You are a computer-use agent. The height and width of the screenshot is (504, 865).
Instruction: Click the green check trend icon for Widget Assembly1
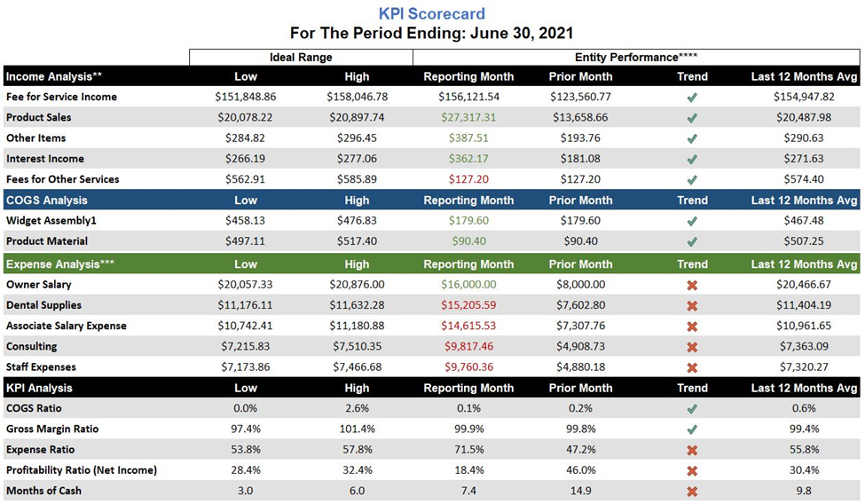coord(692,221)
